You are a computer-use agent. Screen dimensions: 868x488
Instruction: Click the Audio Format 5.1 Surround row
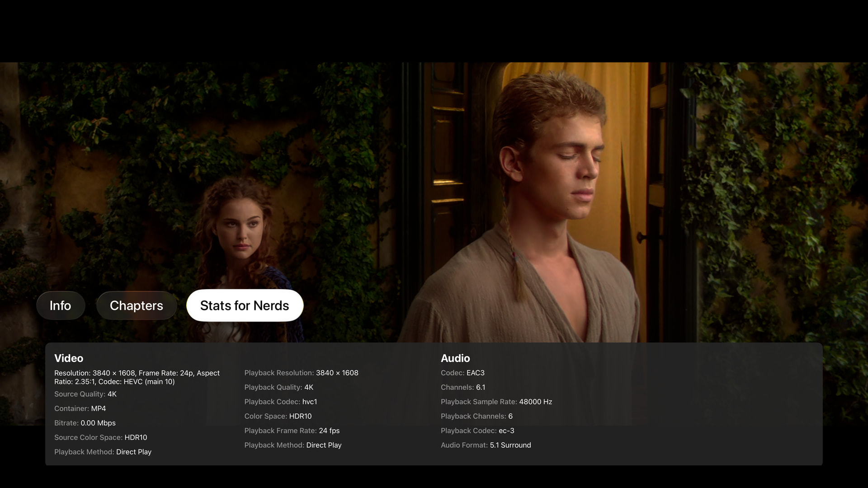(486, 445)
